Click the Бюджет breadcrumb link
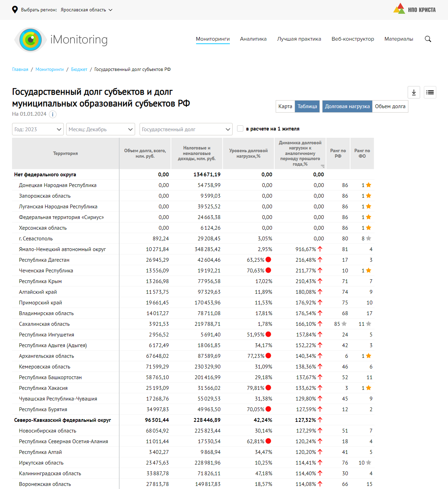 point(79,69)
